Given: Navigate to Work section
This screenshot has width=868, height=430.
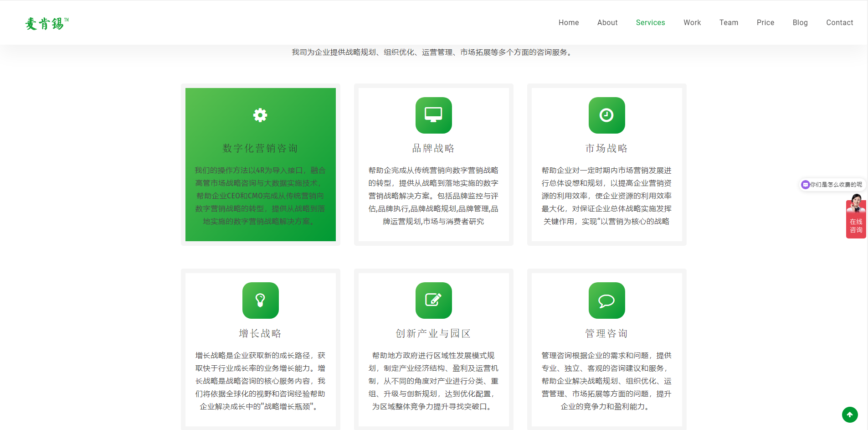Looking at the screenshot, I should point(692,22).
